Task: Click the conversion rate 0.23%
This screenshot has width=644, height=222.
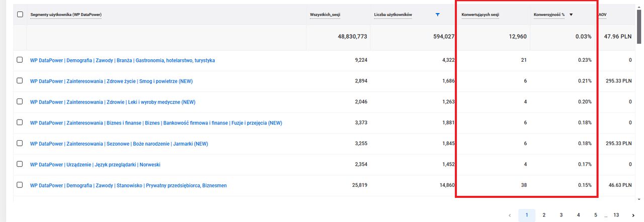Action: point(585,60)
